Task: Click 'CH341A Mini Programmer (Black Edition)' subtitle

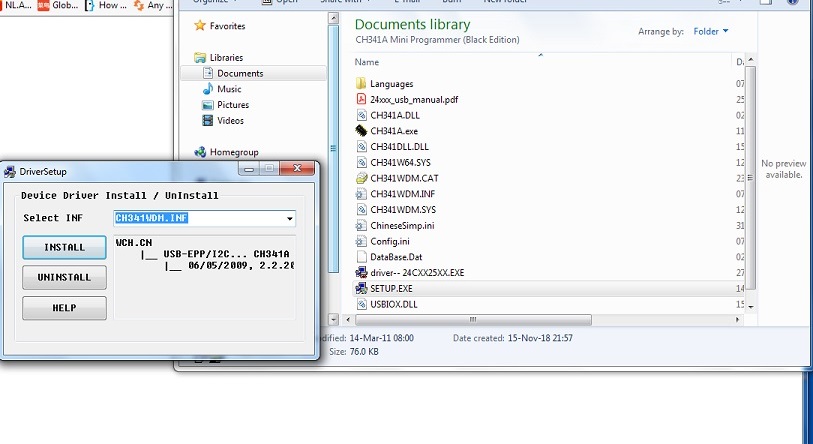Action: (437, 40)
